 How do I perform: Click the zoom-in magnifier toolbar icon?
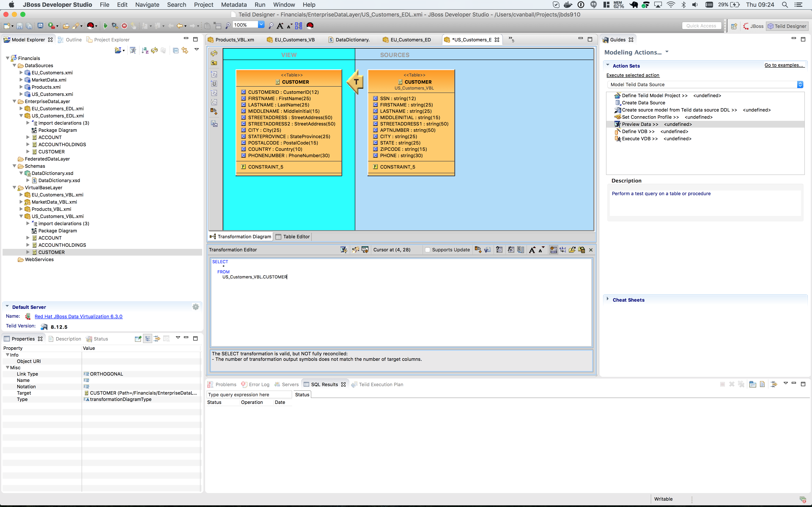pyautogui.click(x=228, y=26)
